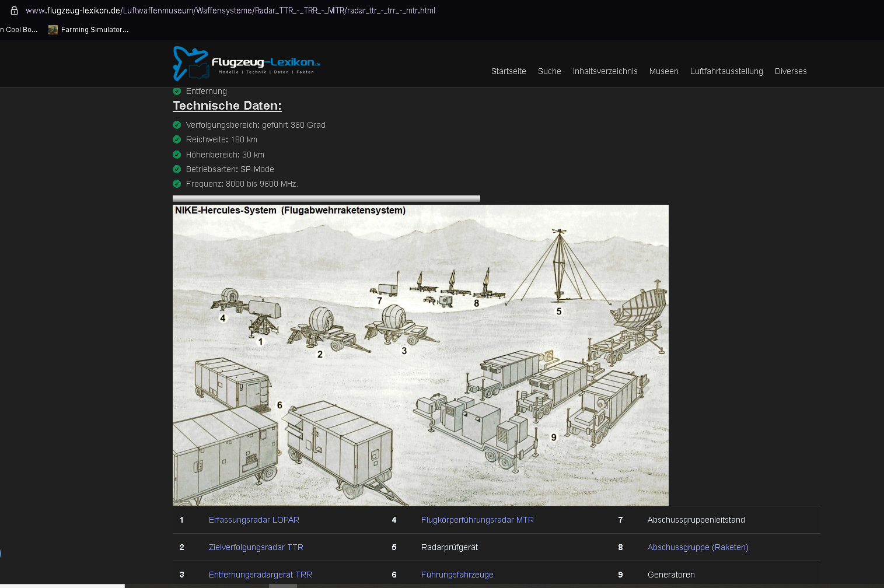Click the green checkmark beside Betriebsarten
The image size is (884, 588).
coord(177,169)
